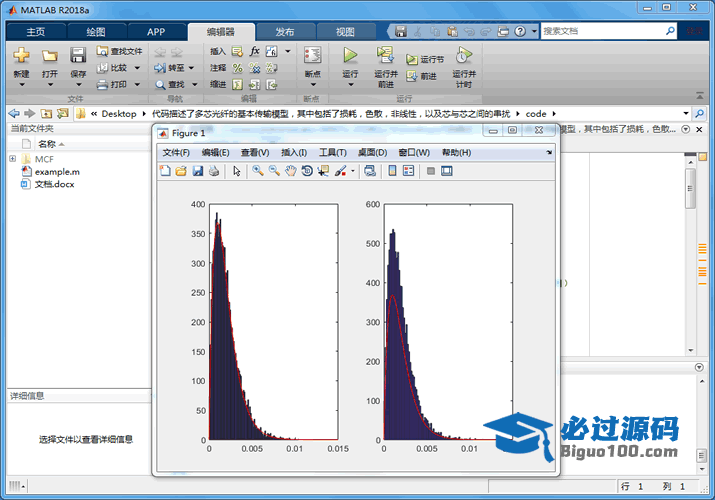Expand the MCF folder tree node
715x500 pixels.
tap(13, 159)
